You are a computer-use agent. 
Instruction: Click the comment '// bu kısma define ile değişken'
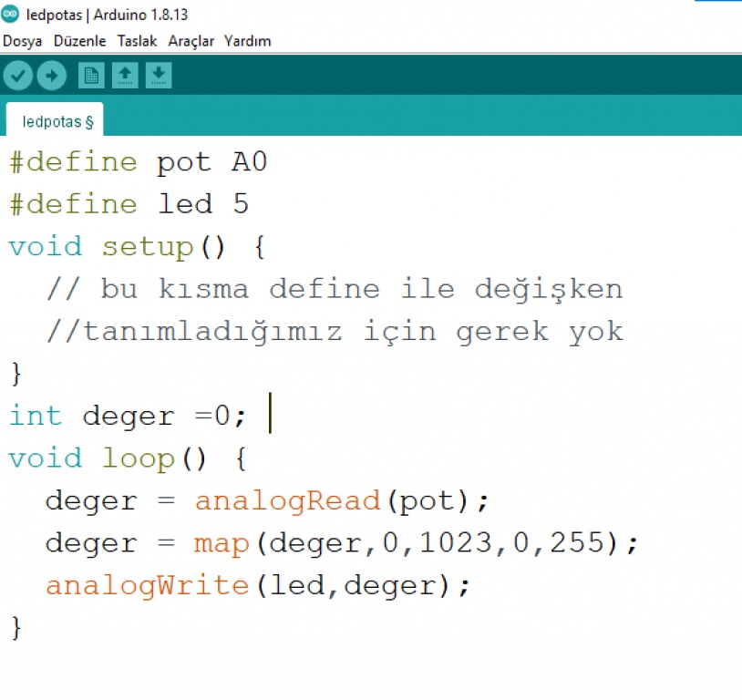pos(335,289)
